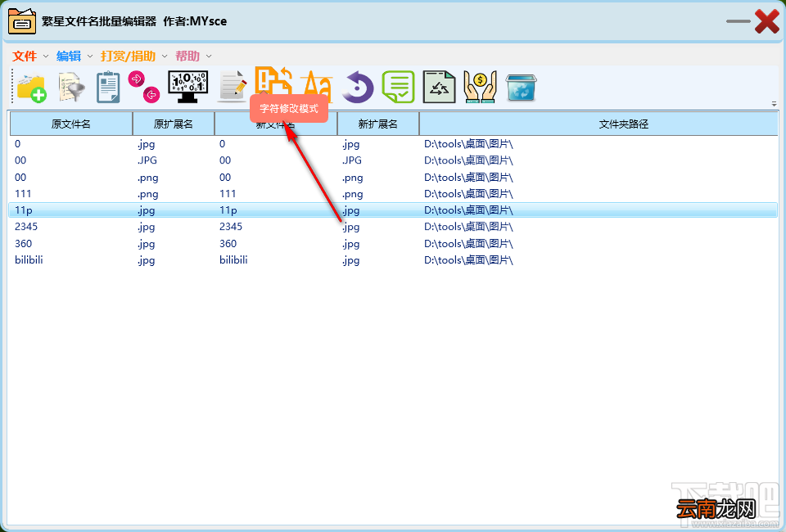The width and height of the screenshot is (786, 532).
Task: Click original extension cell in the 2345 row
Action: click(x=147, y=227)
